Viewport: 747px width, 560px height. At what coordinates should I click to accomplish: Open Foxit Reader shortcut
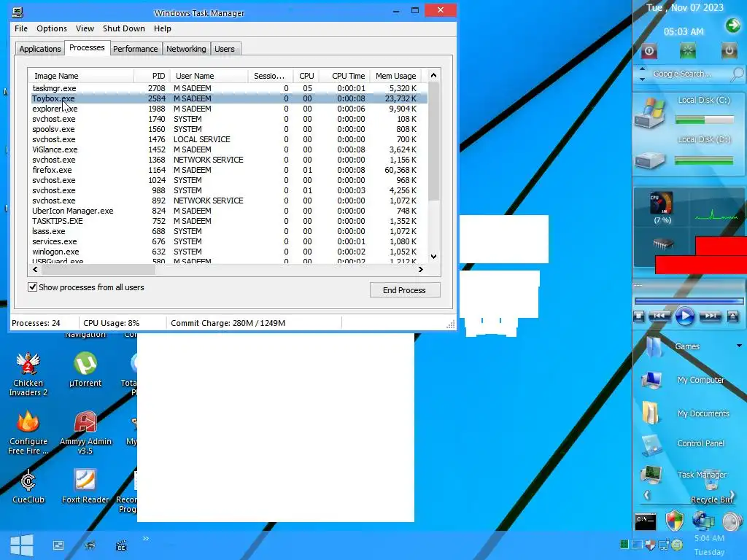(85, 486)
